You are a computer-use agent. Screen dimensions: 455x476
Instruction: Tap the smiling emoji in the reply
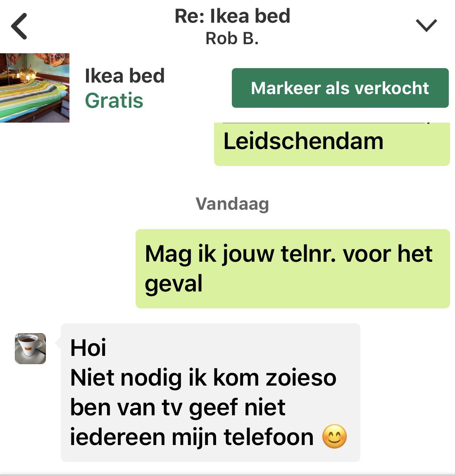click(334, 436)
